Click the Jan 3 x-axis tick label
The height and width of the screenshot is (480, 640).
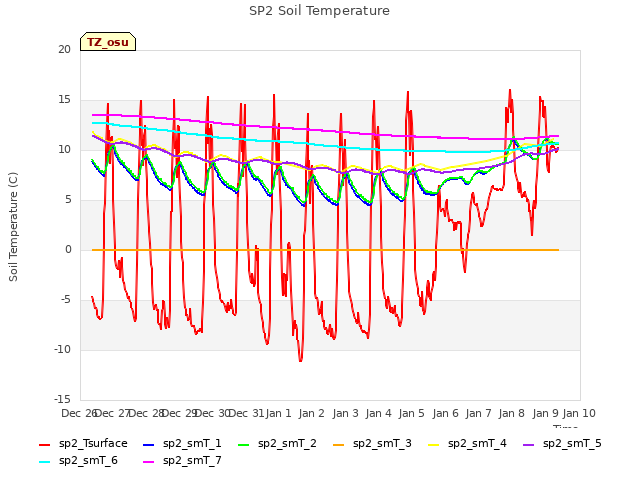pos(345,413)
